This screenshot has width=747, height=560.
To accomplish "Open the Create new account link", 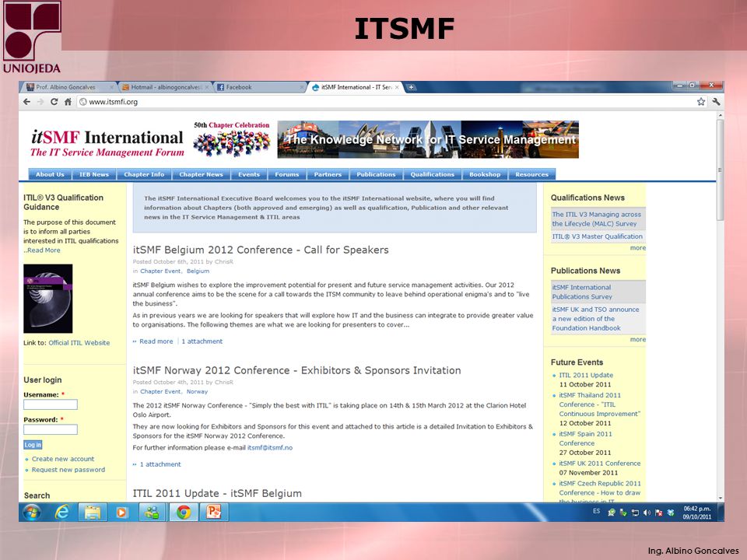I will [x=63, y=459].
